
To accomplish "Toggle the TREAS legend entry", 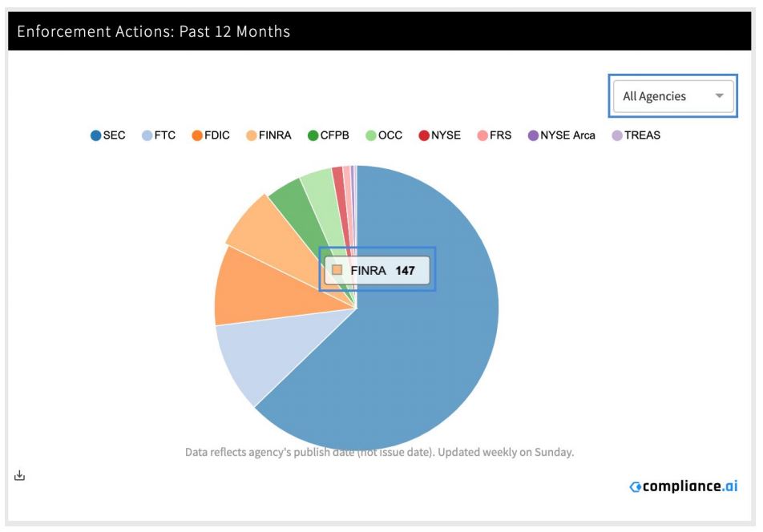I will coord(636,135).
